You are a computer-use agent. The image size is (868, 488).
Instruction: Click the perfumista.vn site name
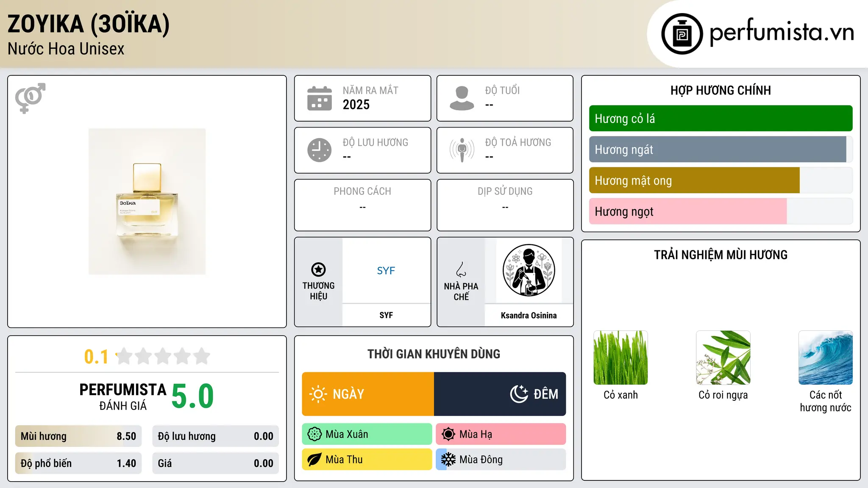(782, 32)
